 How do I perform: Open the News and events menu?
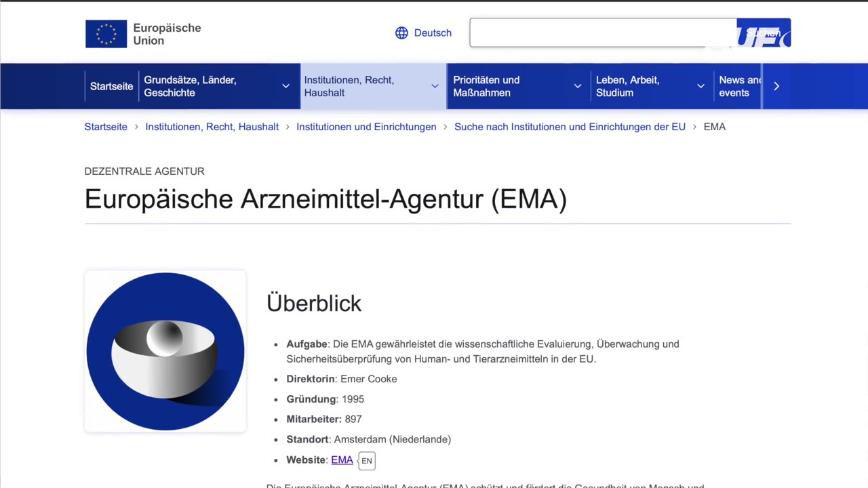[738, 86]
